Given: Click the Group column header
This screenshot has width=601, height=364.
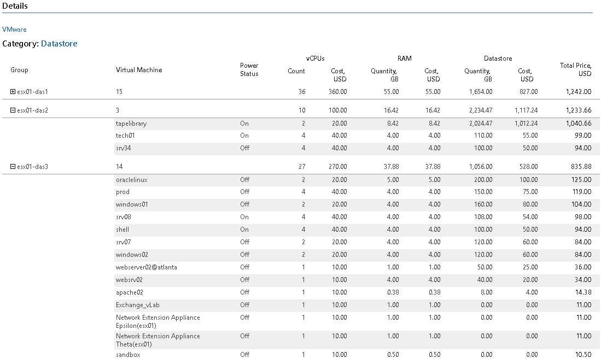Looking at the screenshot, I should tap(19, 70).
